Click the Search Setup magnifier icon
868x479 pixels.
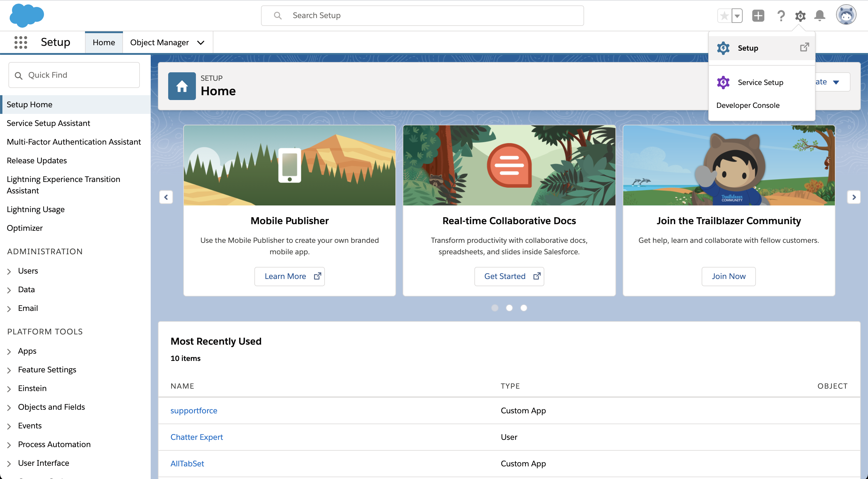click(x=278, y=15)
